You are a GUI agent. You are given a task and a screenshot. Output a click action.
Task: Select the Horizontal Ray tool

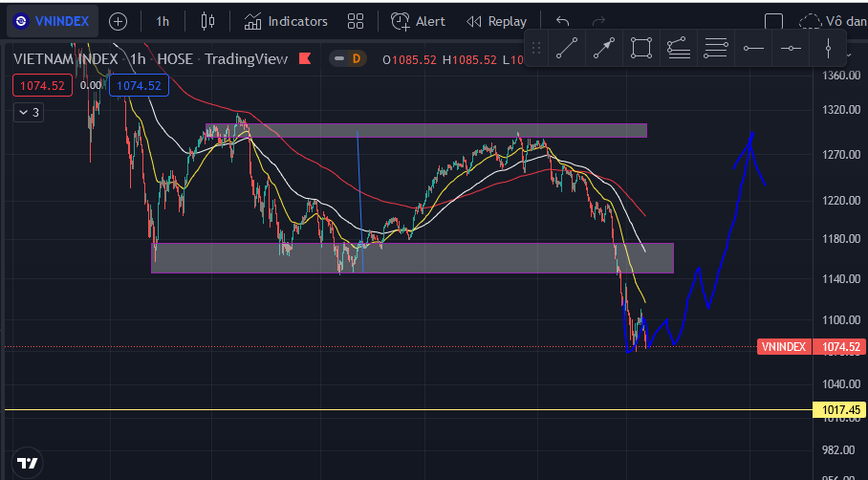pyautogui.click(x=753, y=48)
